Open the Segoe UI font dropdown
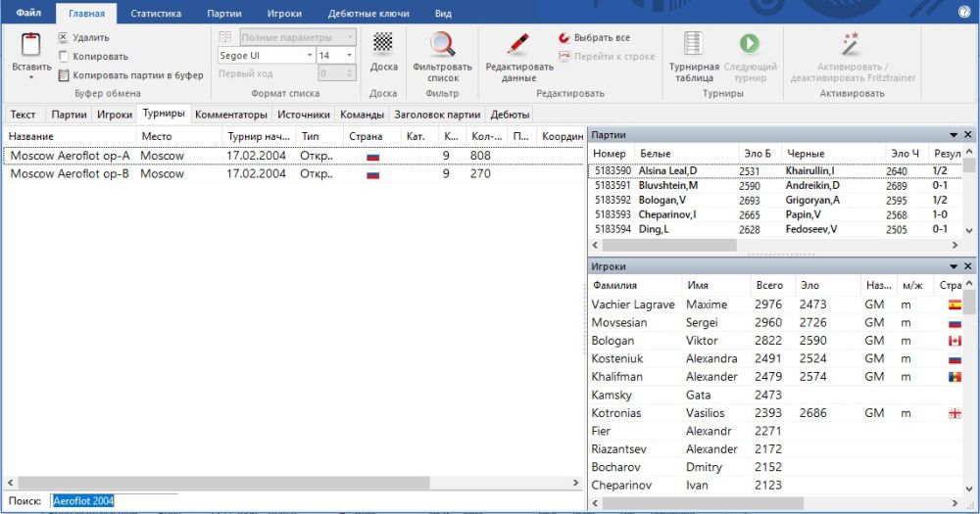Viewport: 980px width, 514px height. pyautogui.click(x=308, y=57)
